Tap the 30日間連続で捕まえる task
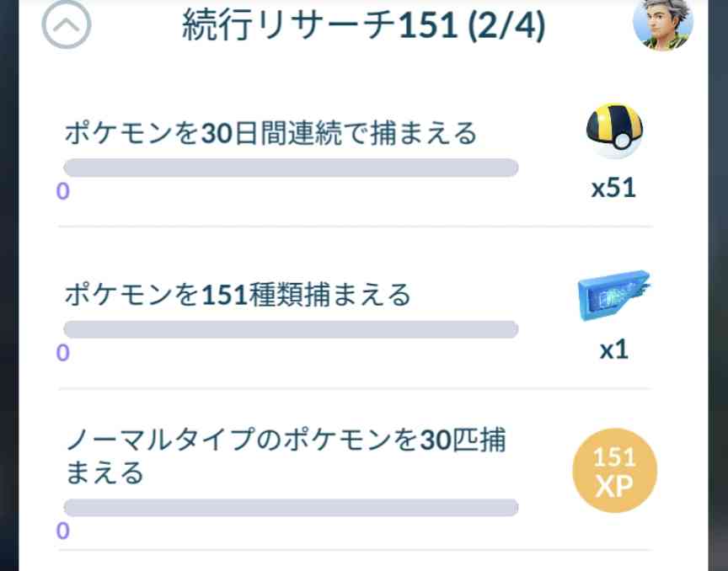This screenshot has height=571, width=728. coord(270,133)
